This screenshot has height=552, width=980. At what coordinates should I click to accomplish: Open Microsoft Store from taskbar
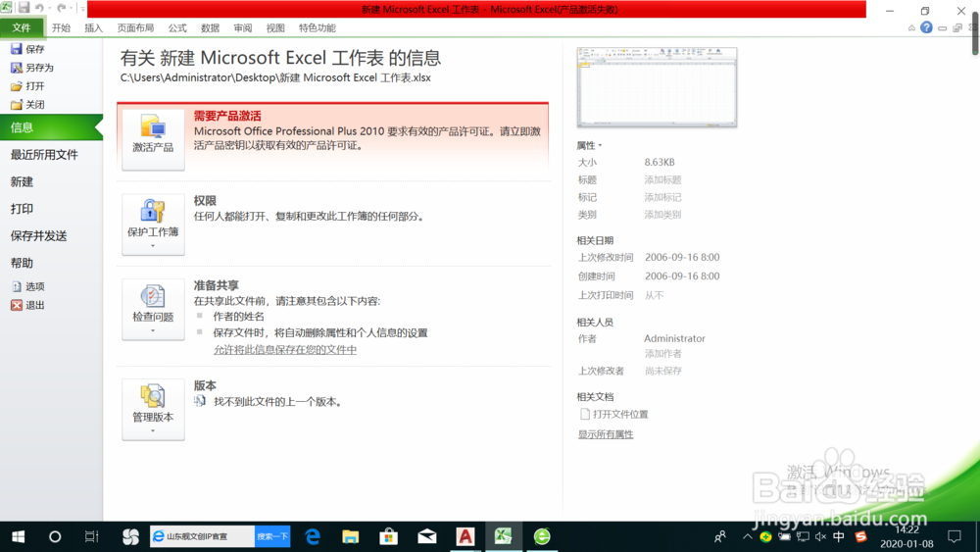389,536
